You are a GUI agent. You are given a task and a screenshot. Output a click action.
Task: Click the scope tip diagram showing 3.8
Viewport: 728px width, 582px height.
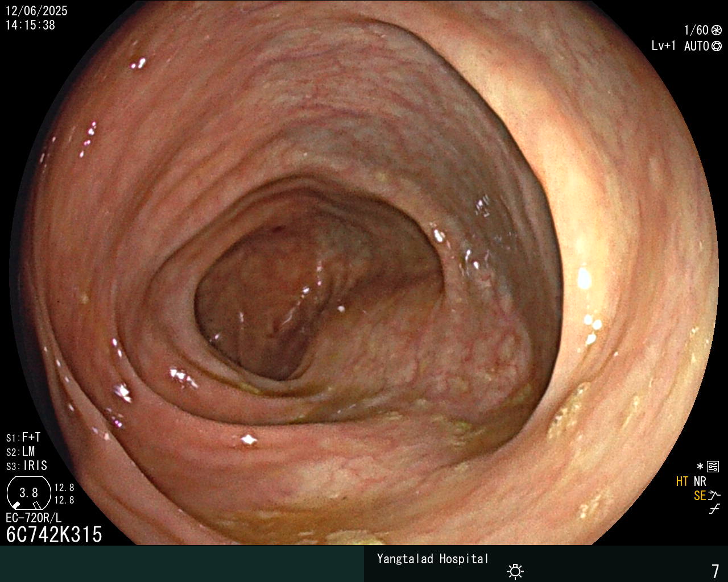[x=29, y=493]
